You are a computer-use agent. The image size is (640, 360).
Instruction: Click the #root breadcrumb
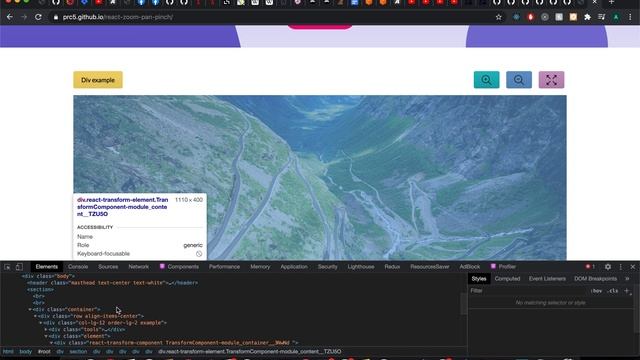point(44,351)
